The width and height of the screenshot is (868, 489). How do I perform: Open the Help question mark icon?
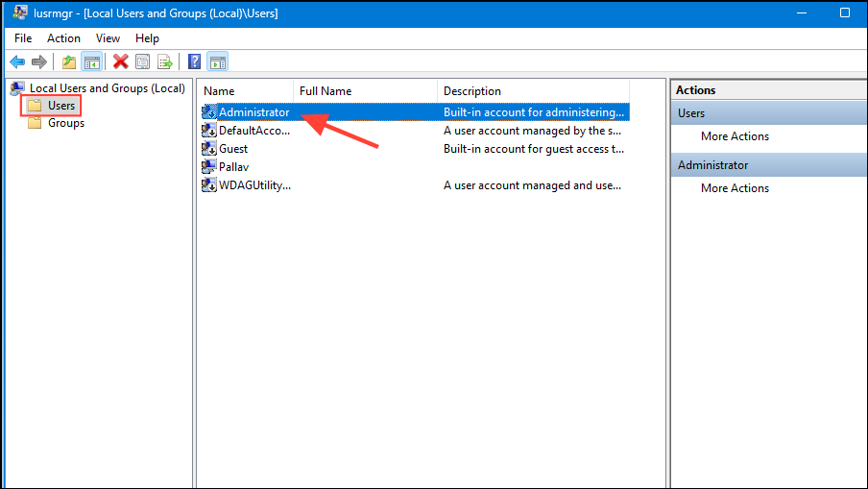tap(194, 61)
